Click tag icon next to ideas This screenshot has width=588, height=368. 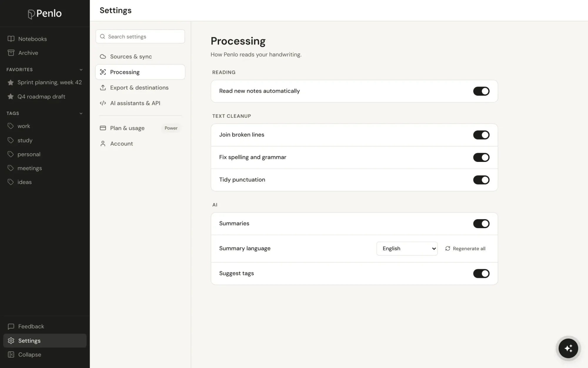click(11, 182)
